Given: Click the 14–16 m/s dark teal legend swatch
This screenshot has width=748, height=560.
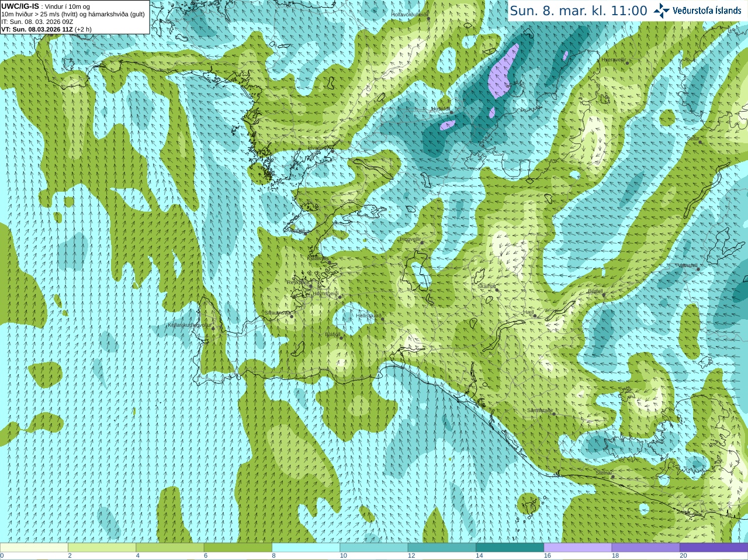Looking at the screenshot, I should tap(510, 548).
